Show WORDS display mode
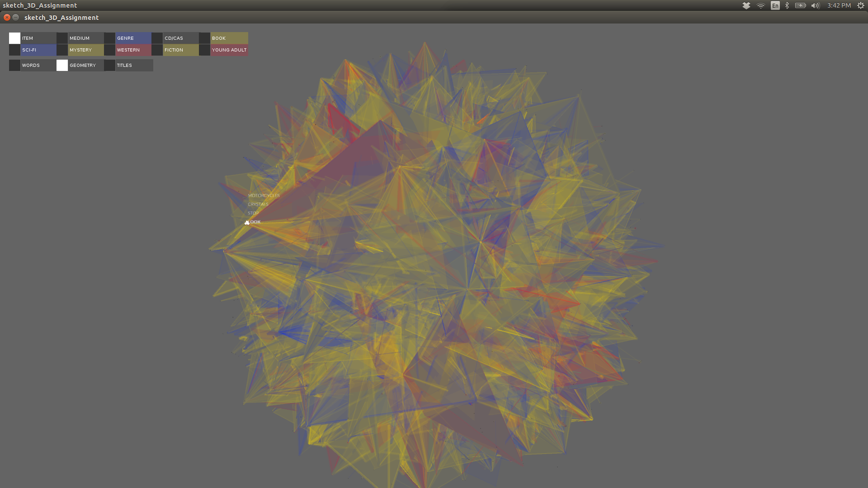 [14, 66]
